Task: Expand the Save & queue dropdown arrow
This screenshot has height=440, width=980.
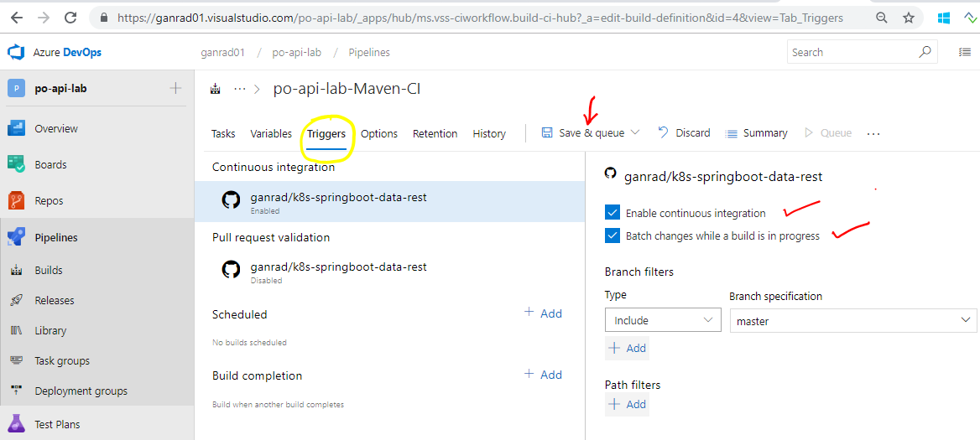Action: click(636, 132)
